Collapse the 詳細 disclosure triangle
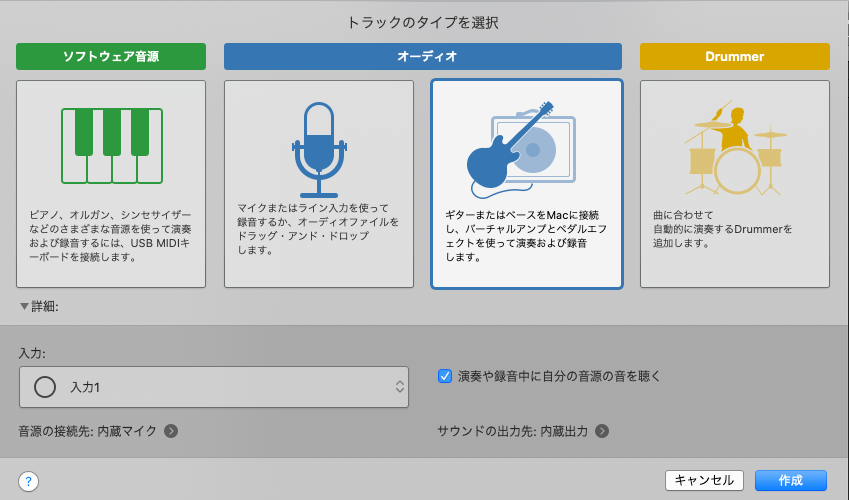 click(x=24, y=307)
